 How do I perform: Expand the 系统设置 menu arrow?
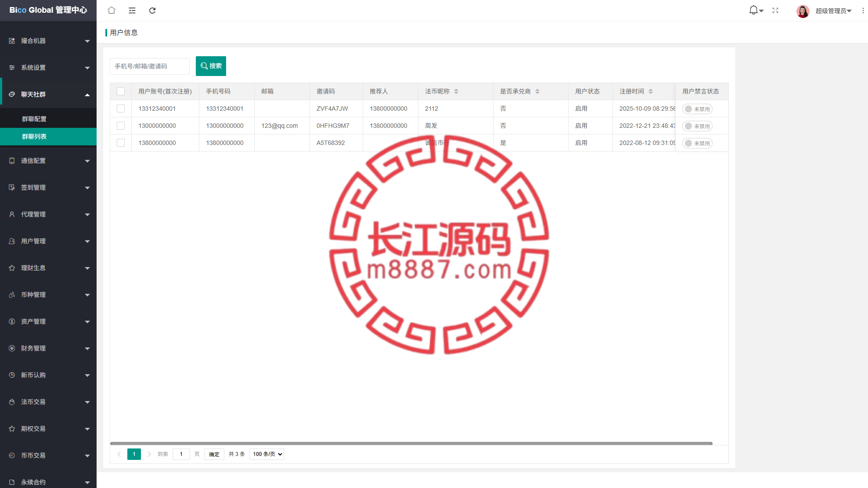87,68
